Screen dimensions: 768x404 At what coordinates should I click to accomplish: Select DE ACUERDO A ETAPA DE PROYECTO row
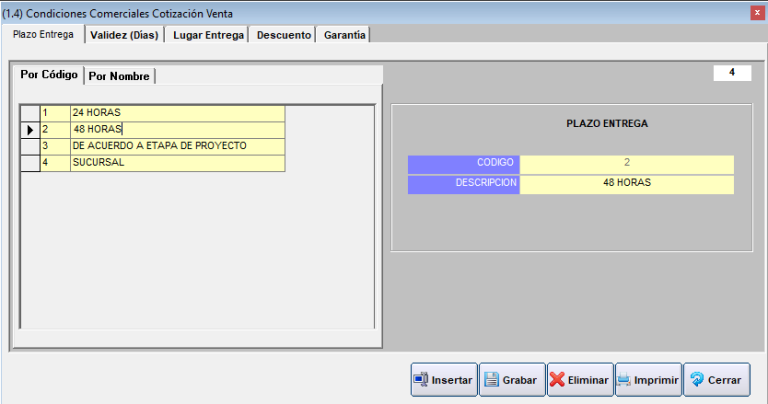pos(177,145)
